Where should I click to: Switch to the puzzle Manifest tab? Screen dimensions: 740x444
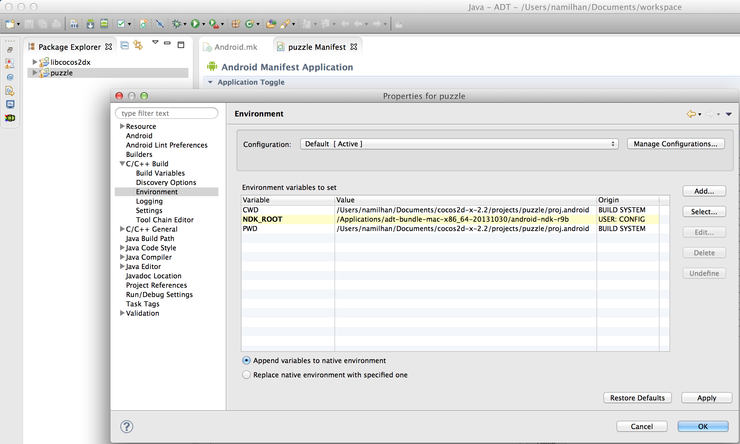[317, 47]
